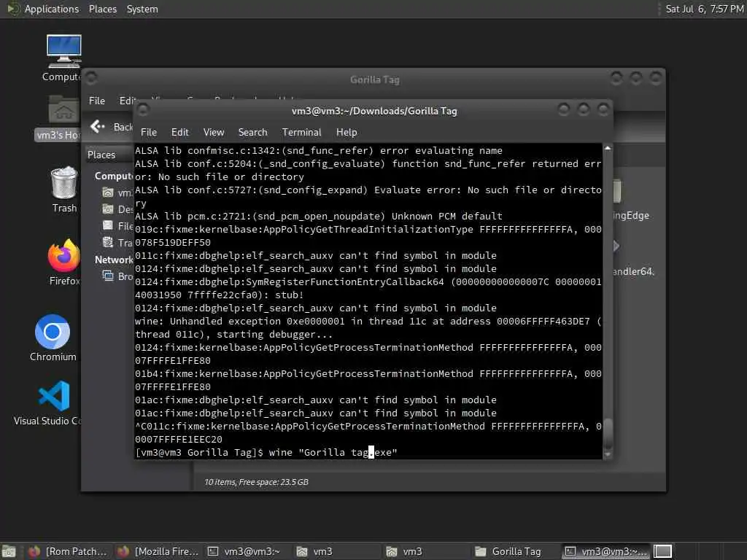
Task: Open the Places menu in top panel
Action: (102, 9)
